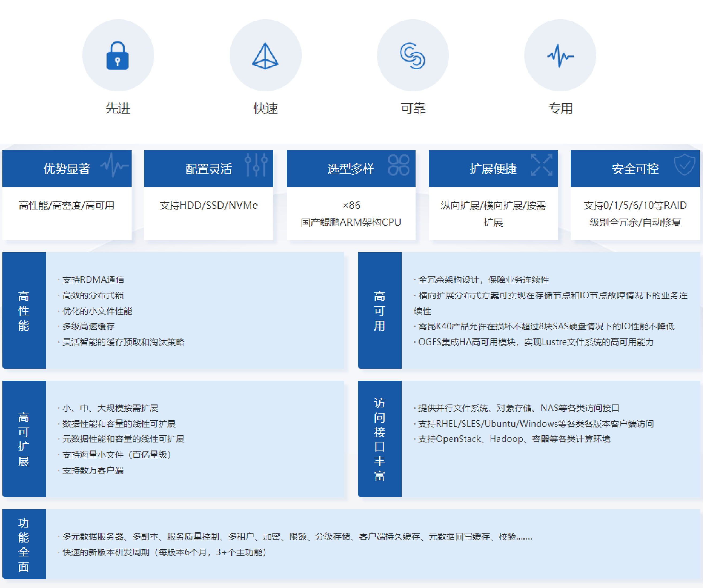This screenshot has height=588, width=703.
Task: Click the OGFS集成HA高可用模块 bullet line
Action: (535, 342)
